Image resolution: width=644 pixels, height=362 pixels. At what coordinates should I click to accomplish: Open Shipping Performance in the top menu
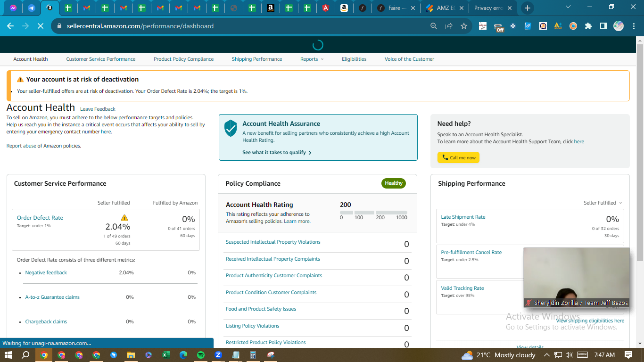pos(257,59)
